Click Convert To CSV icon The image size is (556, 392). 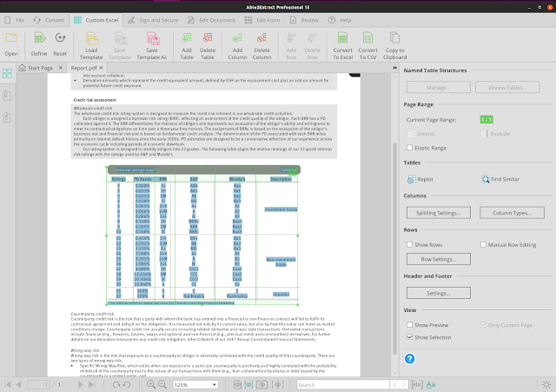coord(367,38)
